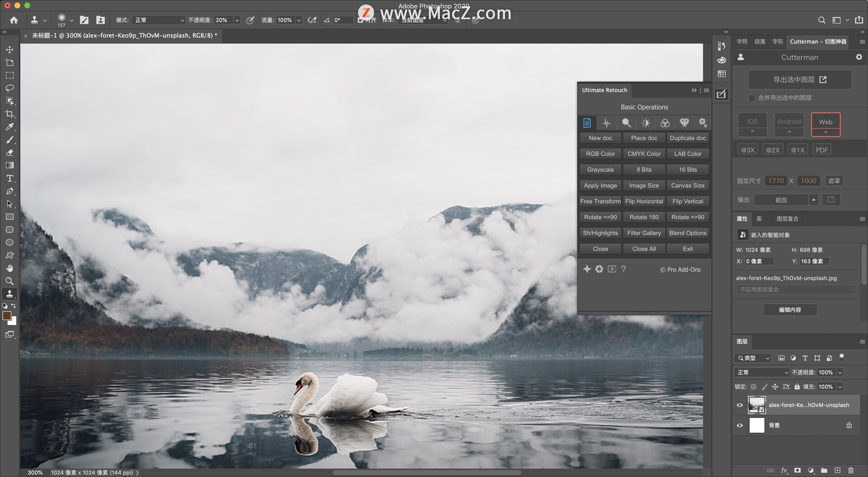Image resolution: width=868 pixels, height=477 pixels.
Task: Toggle the PDF export option
Action: pos(822,150)
